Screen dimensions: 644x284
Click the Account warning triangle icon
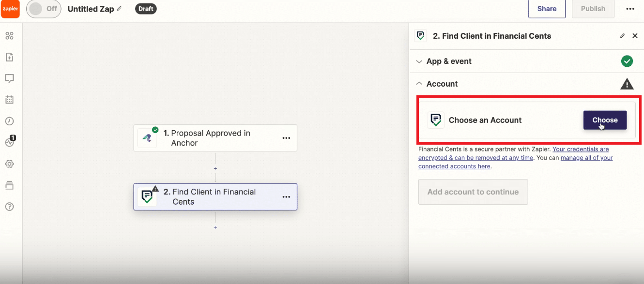tap(627, 84)
